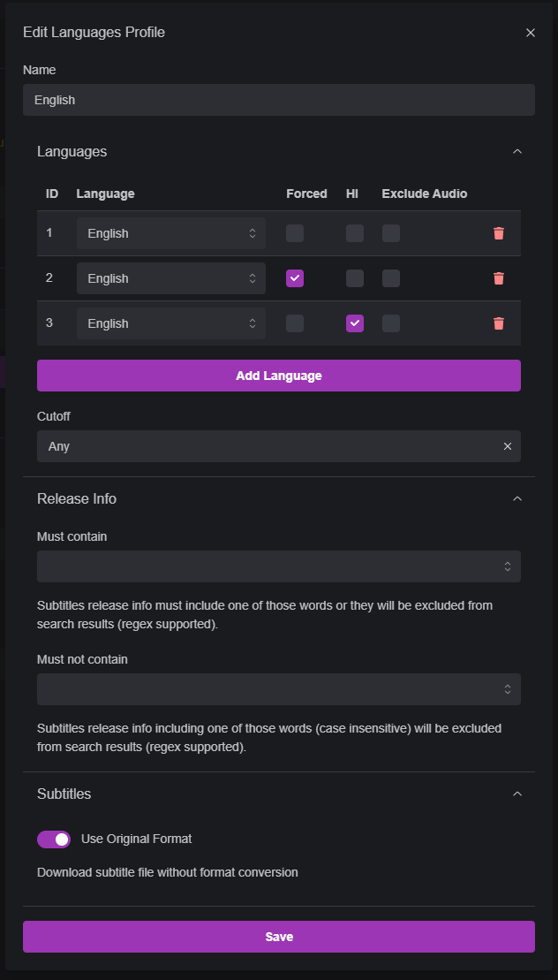Image resolution: width=558 pixels, height=980 pixels.
Task: Click the Add Language button
Action: tap(279, 376)
